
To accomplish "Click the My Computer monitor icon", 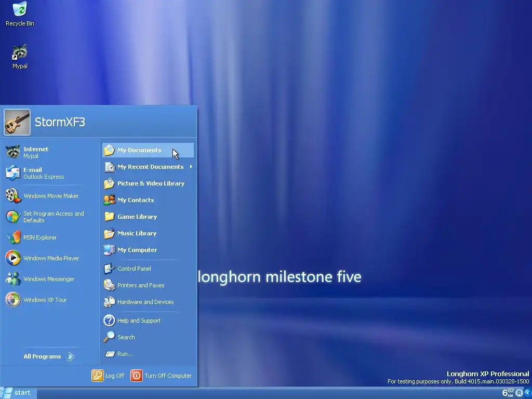I will 109,250.
